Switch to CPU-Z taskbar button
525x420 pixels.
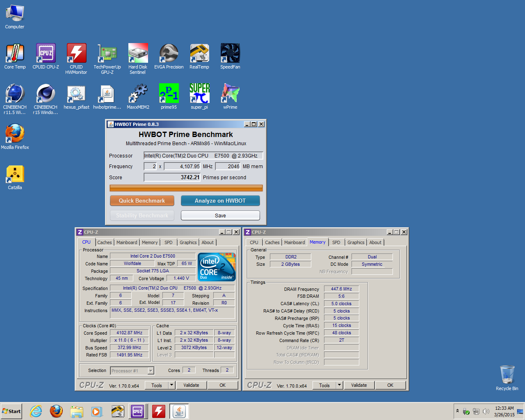pyautogui.click(x=137, y=411)
